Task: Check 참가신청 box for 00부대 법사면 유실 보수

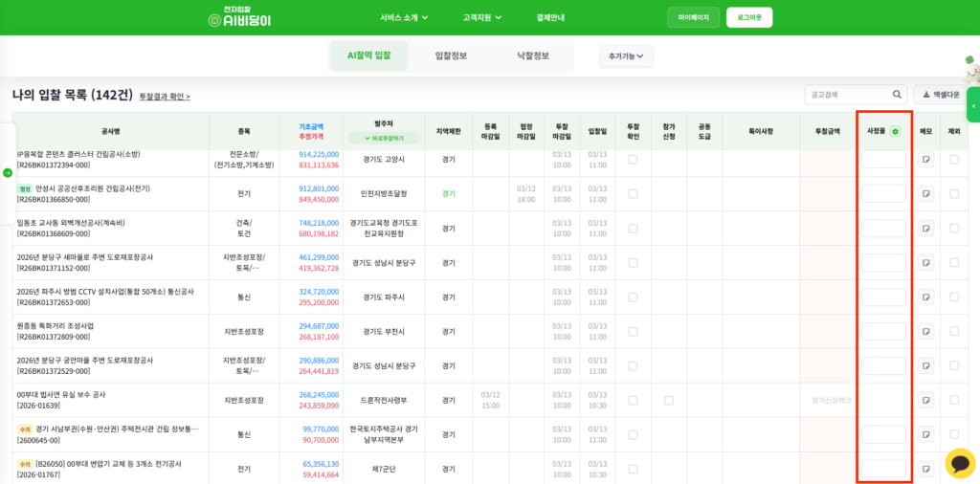Action: click(x=669, y=401)
